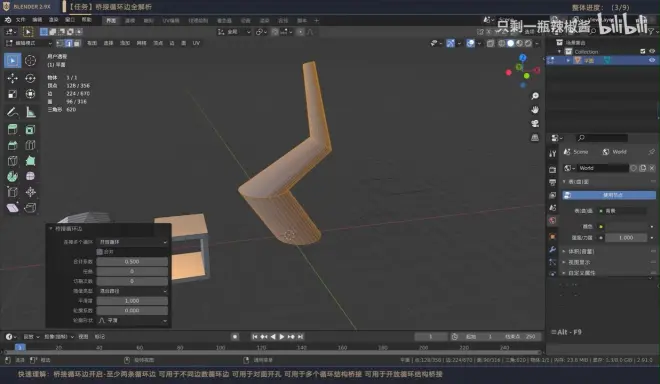Adjust the smoothness value field showing 1.000

(132, 301)
